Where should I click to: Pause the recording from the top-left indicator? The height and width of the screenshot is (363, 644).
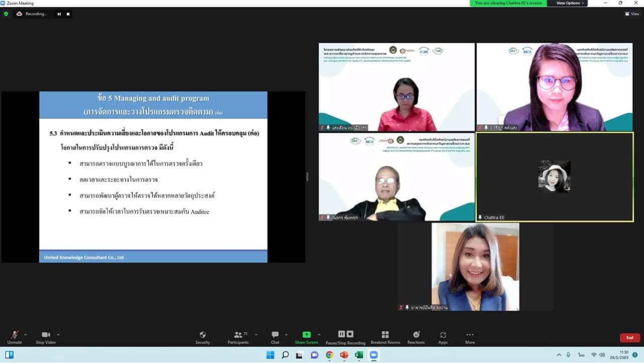coord(59,14)
